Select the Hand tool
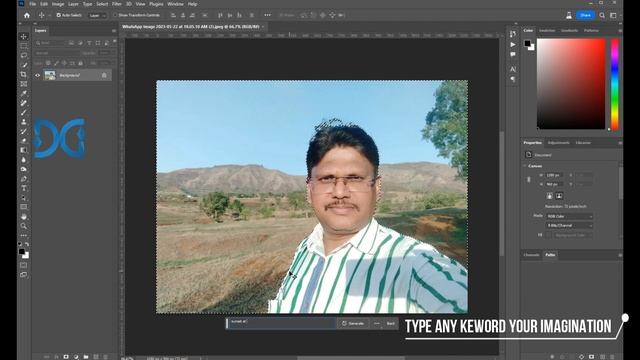The image size is (640, 360). point(24,216)
